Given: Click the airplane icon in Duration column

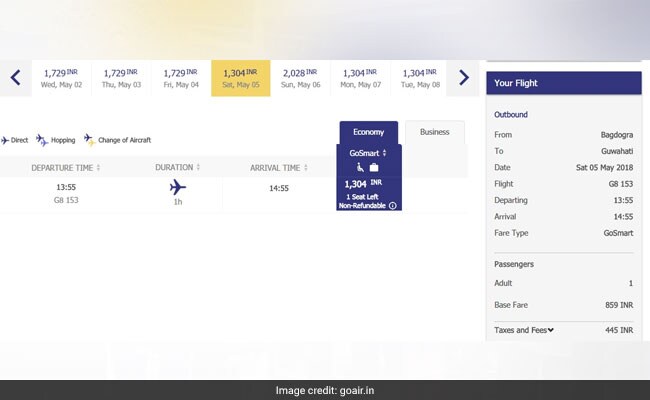Looking at the screenshot, I should coord(178,187).
